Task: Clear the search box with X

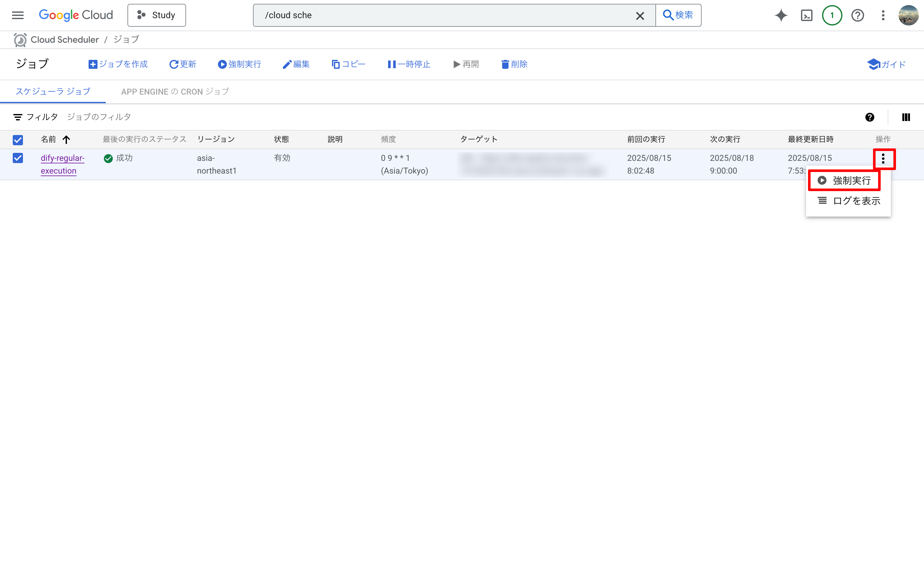Action: (x=640, y=16)
